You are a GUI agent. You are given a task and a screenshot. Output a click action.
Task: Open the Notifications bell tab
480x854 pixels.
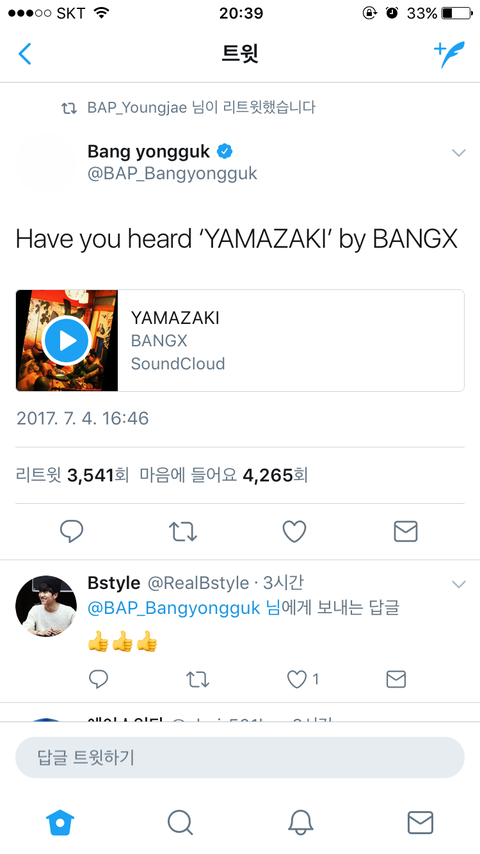[300, 822]
